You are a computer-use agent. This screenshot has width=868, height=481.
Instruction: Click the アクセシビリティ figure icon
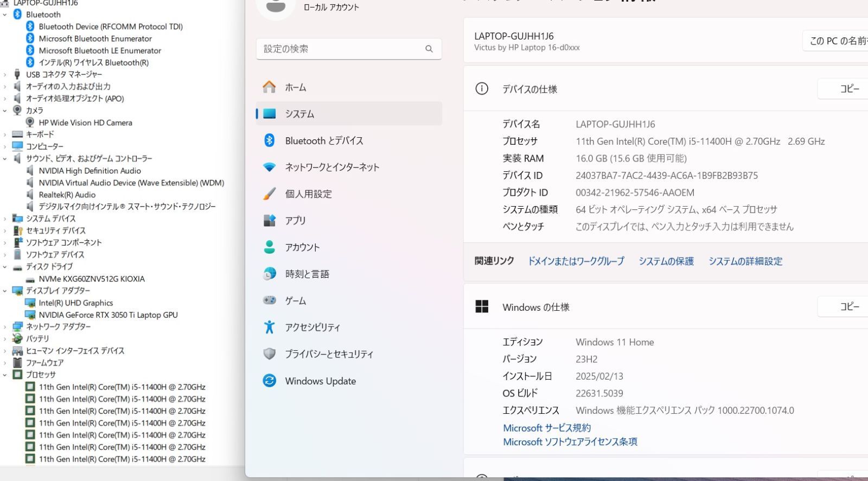(x=270, y=327)
